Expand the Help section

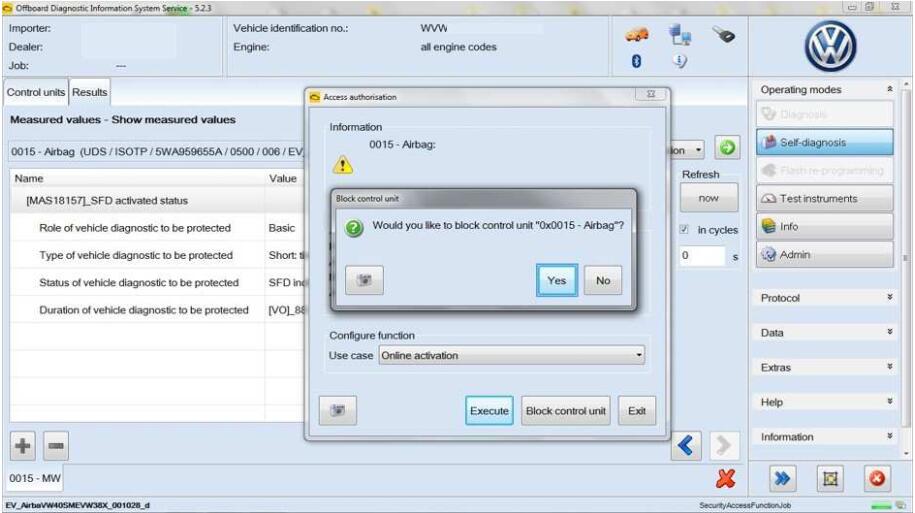[889, 402]
